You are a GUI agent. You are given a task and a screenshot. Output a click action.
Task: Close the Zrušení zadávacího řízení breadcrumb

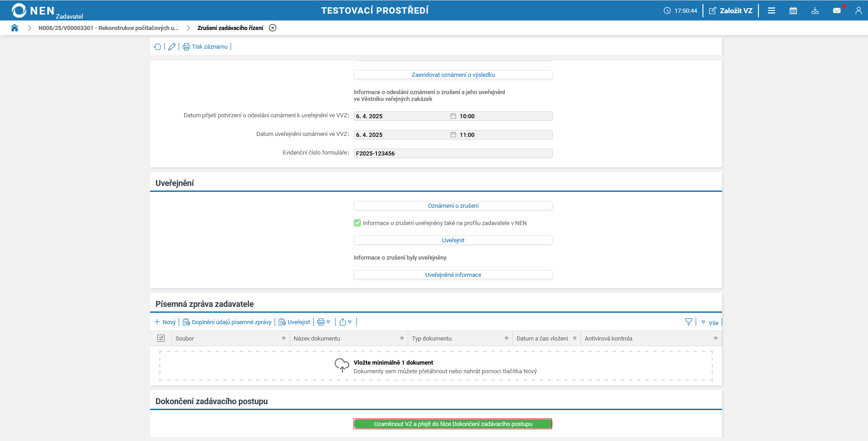point(272,28)
